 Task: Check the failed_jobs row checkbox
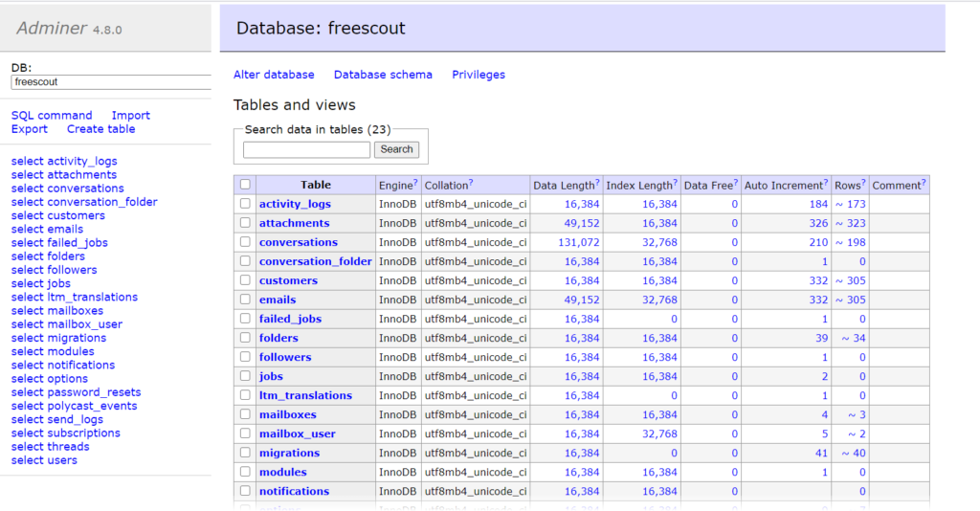[245, 319]
